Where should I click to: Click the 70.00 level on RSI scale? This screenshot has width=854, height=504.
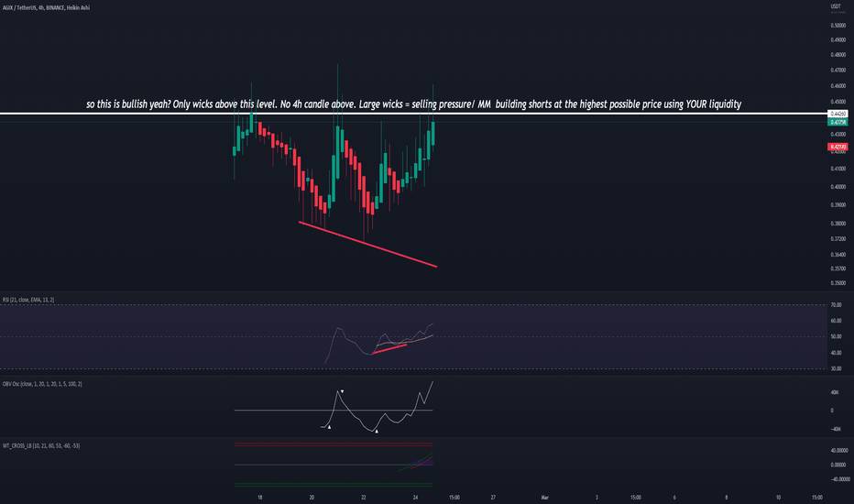click(x=836, y=304)
